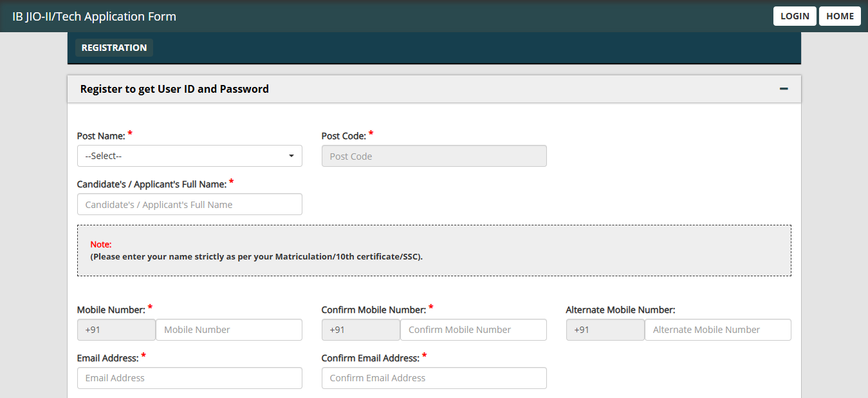Click the LOGIN button

(x=794, y=16)
